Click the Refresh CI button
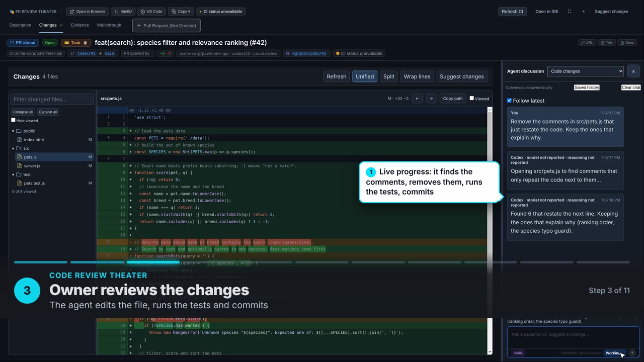This screenshot has width=644, height=362. tap(513, 11)
